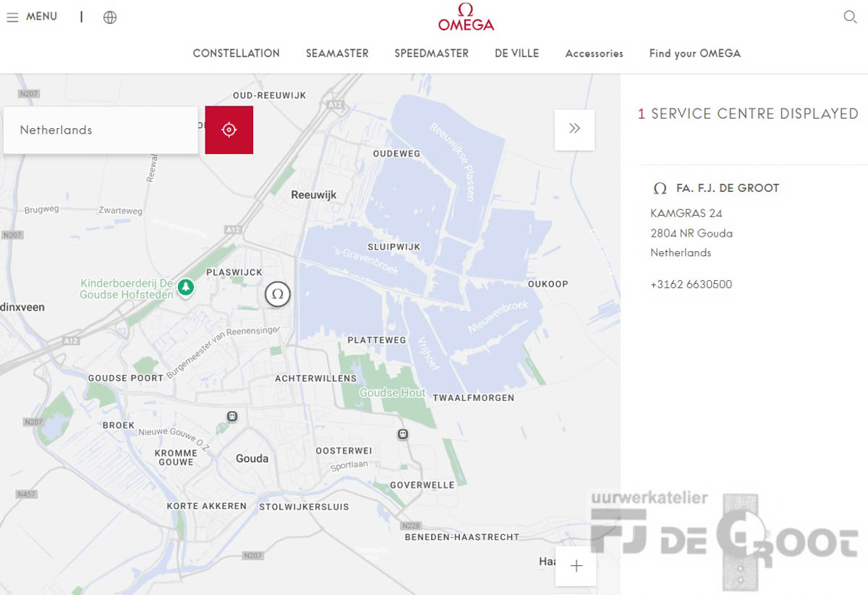
Task: Select the Nieuwenbroek lake label
Action: click(498, 317)
